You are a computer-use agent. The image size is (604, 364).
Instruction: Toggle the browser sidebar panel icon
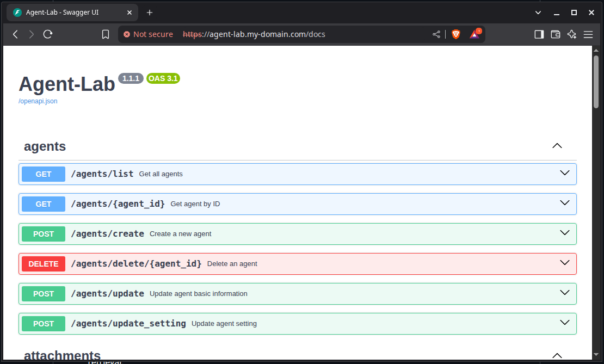click(x=539, y=34)
